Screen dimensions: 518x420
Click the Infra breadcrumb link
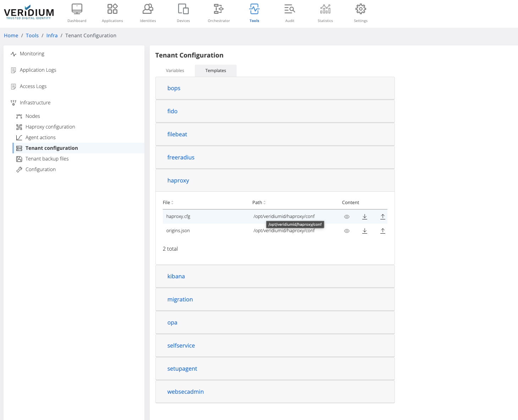[52, 36]
